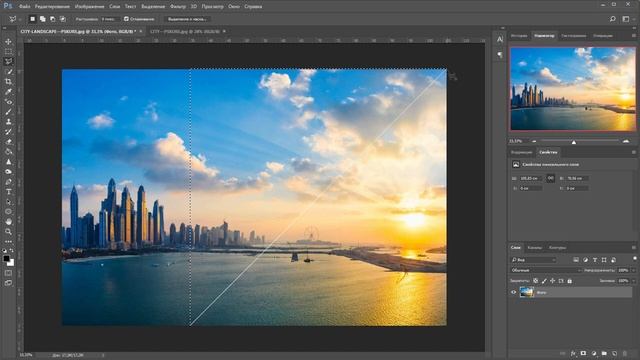Select the Eraser tool
This screenshot has height=360, width=640.
(8, 142)
